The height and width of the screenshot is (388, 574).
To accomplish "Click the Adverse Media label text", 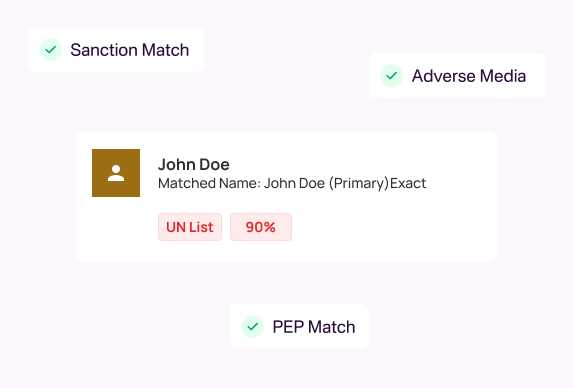I will [469, 76].
